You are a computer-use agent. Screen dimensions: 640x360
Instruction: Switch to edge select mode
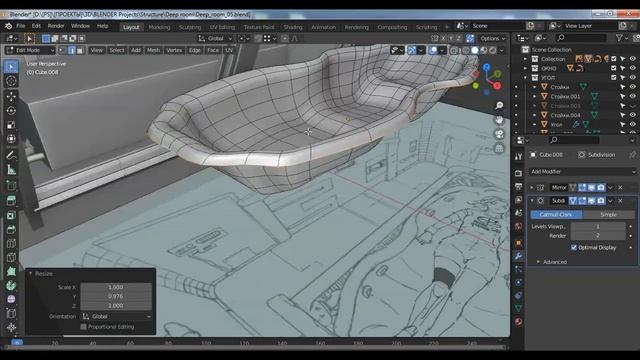point(71,50)
